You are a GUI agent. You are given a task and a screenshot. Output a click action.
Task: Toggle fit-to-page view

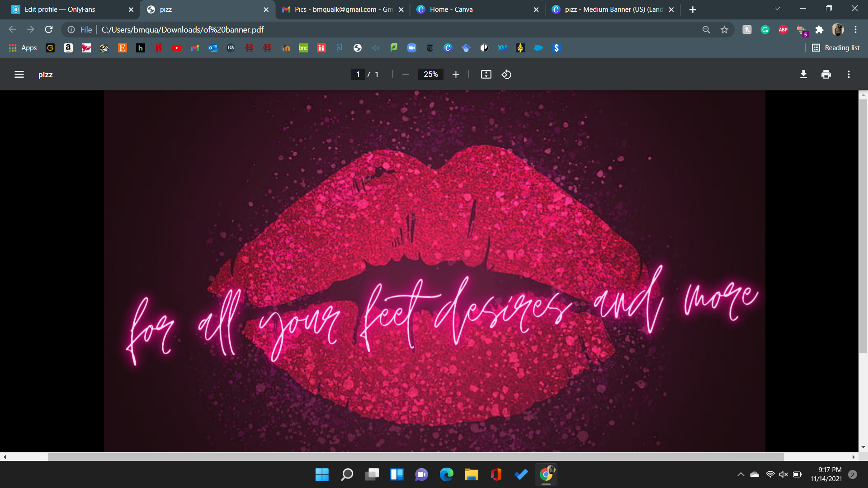click(486, 74)
